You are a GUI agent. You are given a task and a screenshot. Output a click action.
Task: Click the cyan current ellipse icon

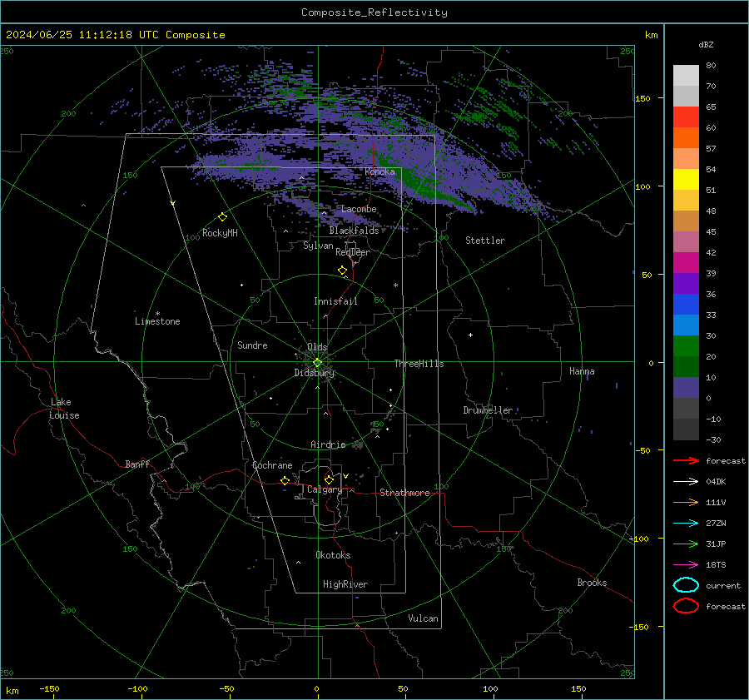pyautogui.click(x=686, y=585)
